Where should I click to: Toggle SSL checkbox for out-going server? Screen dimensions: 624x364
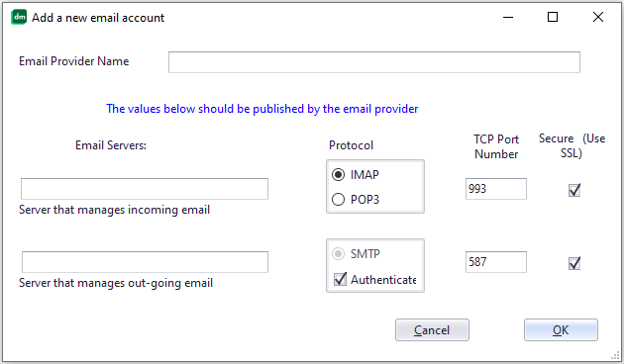point(574,263)
